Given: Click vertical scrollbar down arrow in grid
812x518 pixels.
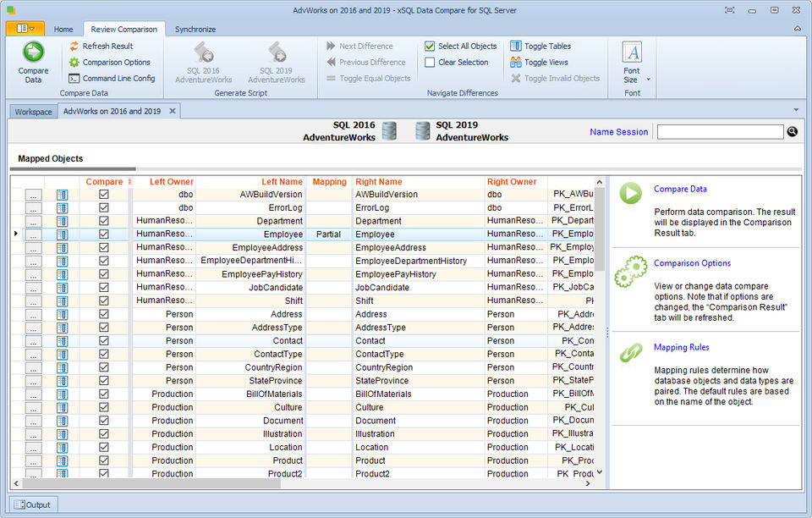Looking at the screenshot, I should [x=599, y=472].
